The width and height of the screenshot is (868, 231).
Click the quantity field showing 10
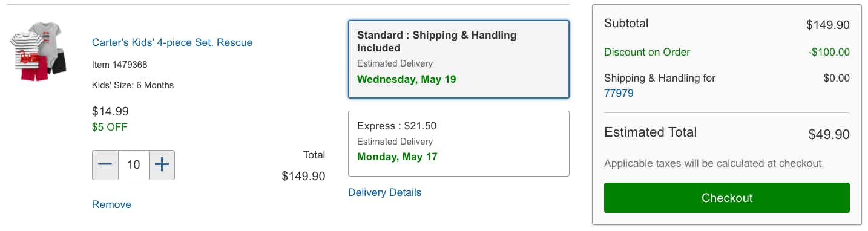pyautogui.click(x=134, y=165)
